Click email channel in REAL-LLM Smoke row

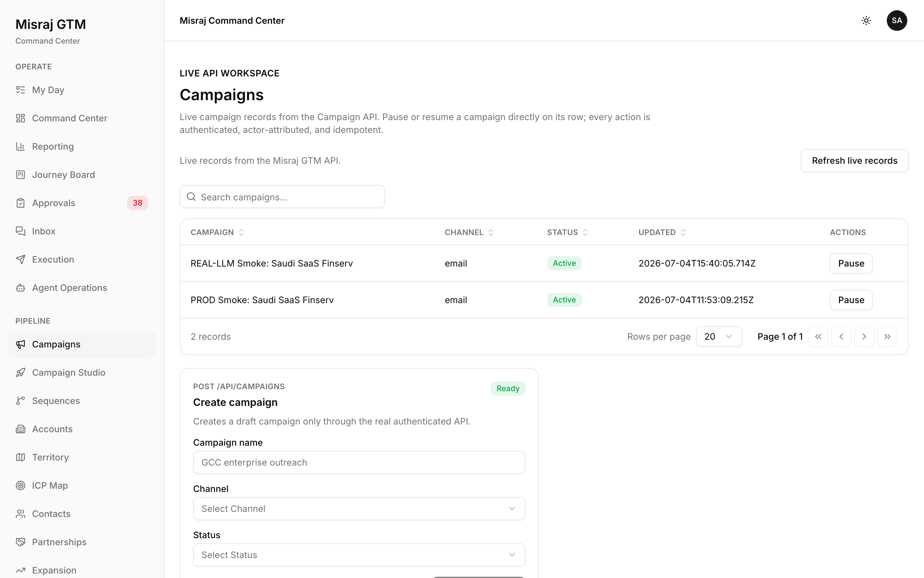click(x=456, y=263)
